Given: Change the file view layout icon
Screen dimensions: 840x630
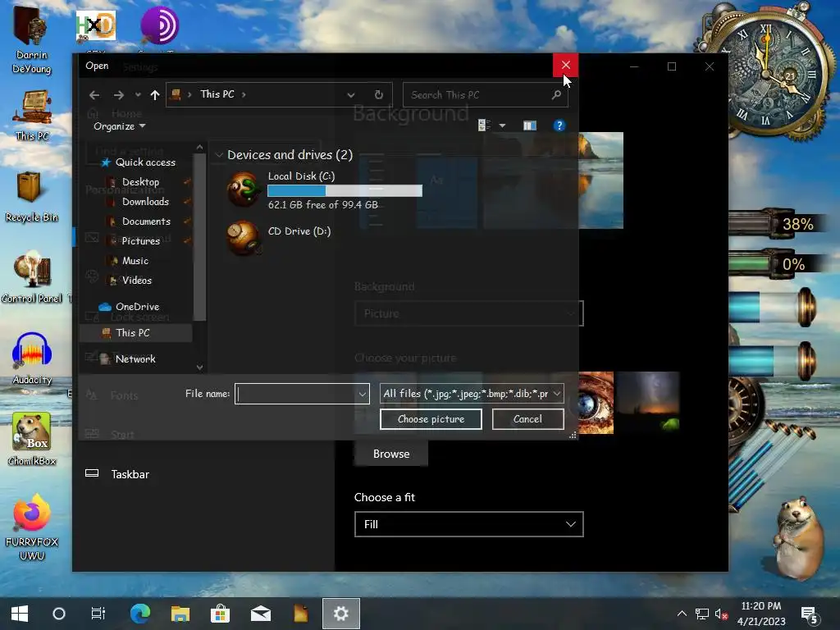Looking at the screenshot, I should [484, 126].
